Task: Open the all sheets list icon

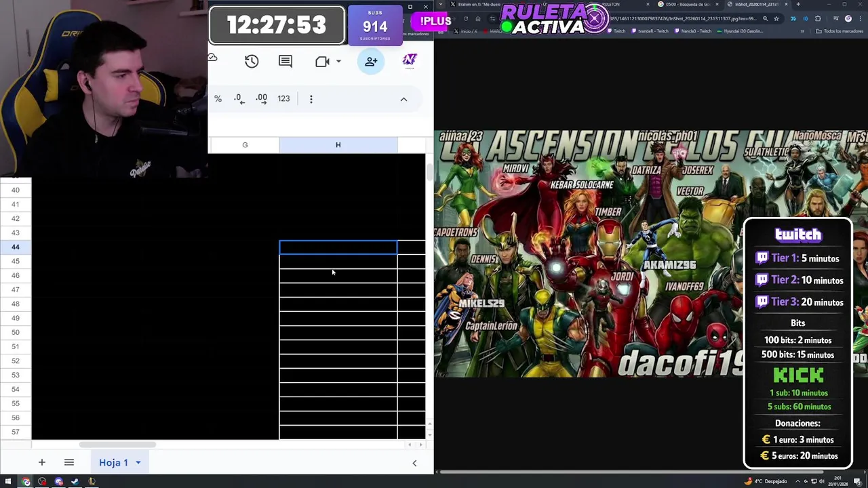Action: click(x=68, y=462)
